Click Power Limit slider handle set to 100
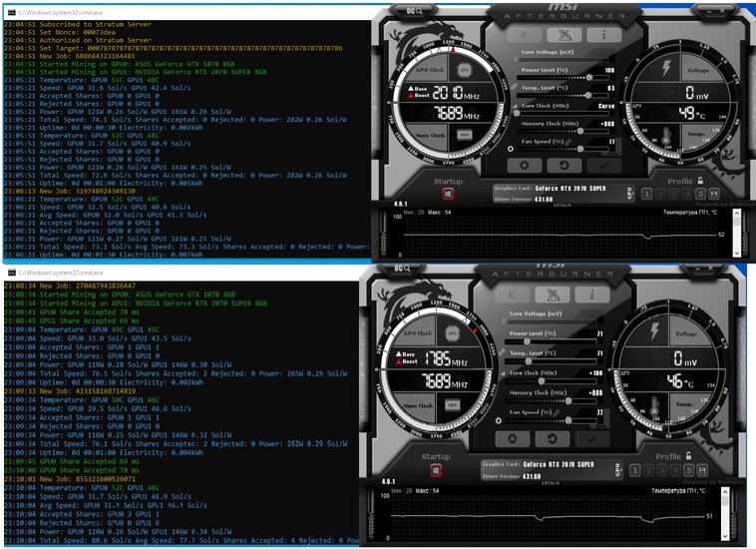756x549 pixels. [589, 78]
